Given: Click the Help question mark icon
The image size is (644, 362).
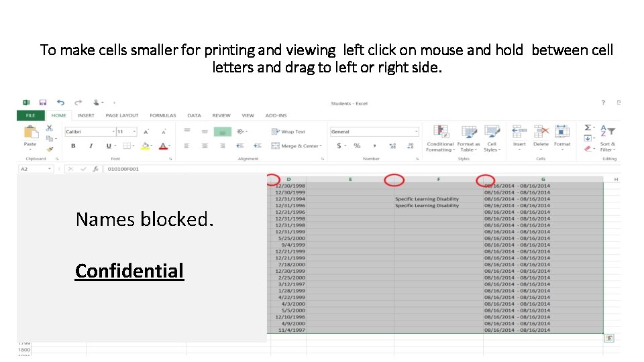Looking at the screenshot, I should tap(603, 102).
